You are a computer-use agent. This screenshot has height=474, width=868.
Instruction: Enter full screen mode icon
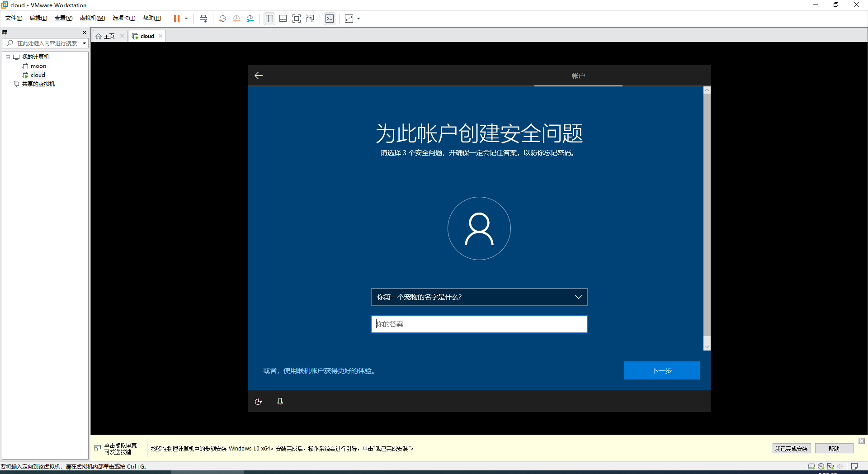coord(297,19)
